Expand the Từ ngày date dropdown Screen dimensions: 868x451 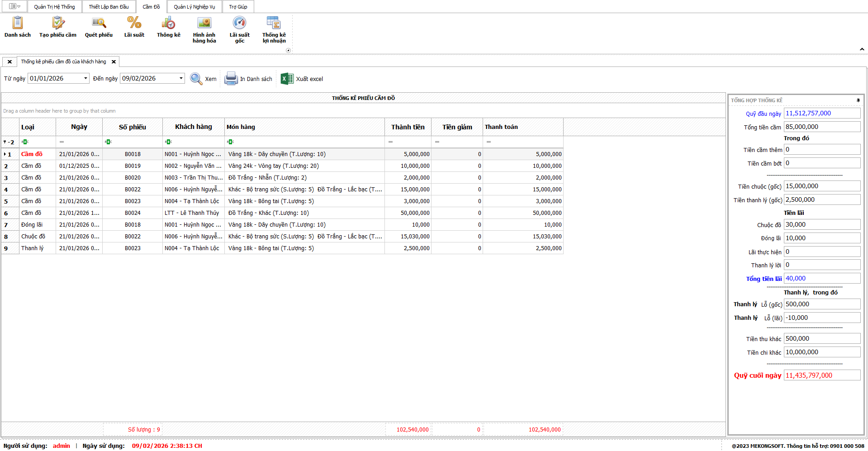click(x=85, y=78)
